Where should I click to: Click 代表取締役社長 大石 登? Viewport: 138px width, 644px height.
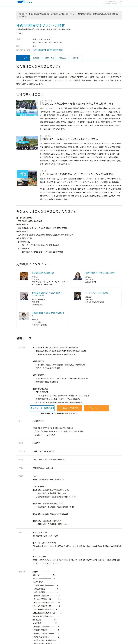(43, 468)
